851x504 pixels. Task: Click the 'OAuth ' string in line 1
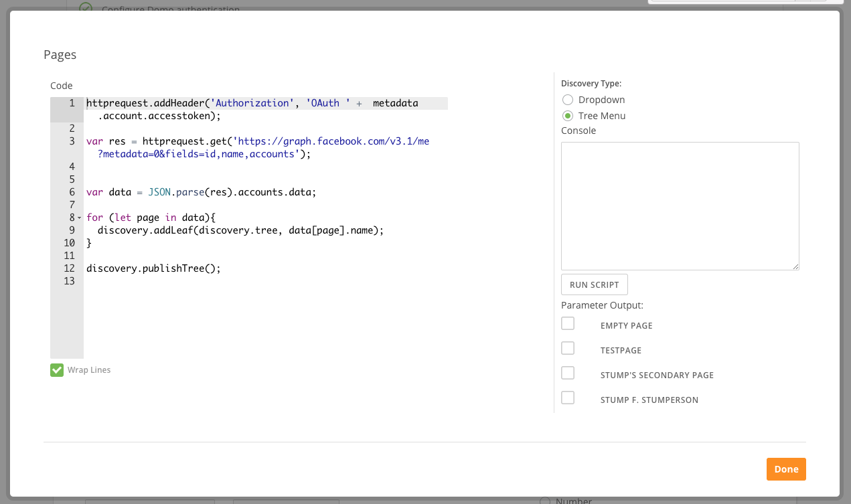pos(329,103)
